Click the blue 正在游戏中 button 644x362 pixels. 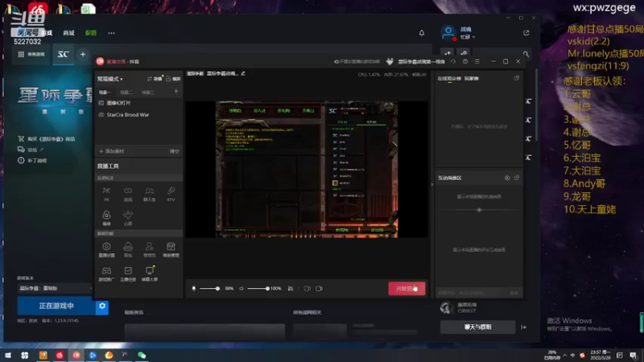pyautogui.click(x=56, y=306)
